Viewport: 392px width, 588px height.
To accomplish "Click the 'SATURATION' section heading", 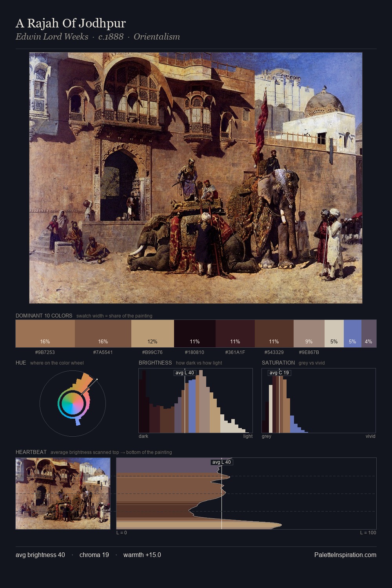I will click(278, 363).
